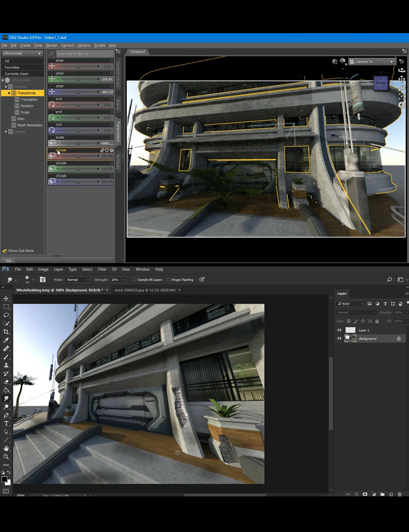Select the Paint Bucket tool

tap(6, 390)
